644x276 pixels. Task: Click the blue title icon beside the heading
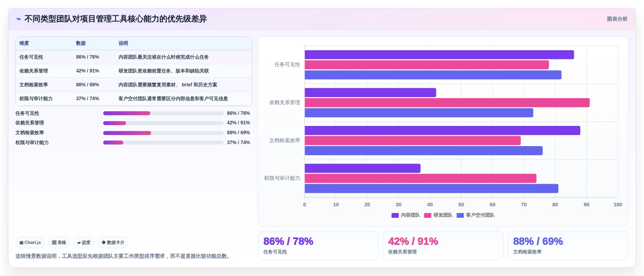click(18, 19)
